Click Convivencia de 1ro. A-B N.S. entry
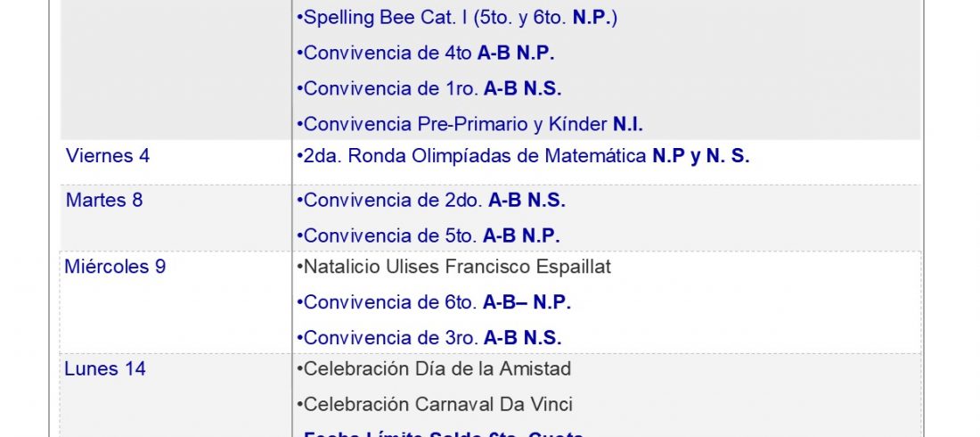This screenshot has height=437, width=980. (x=429, y=89)
